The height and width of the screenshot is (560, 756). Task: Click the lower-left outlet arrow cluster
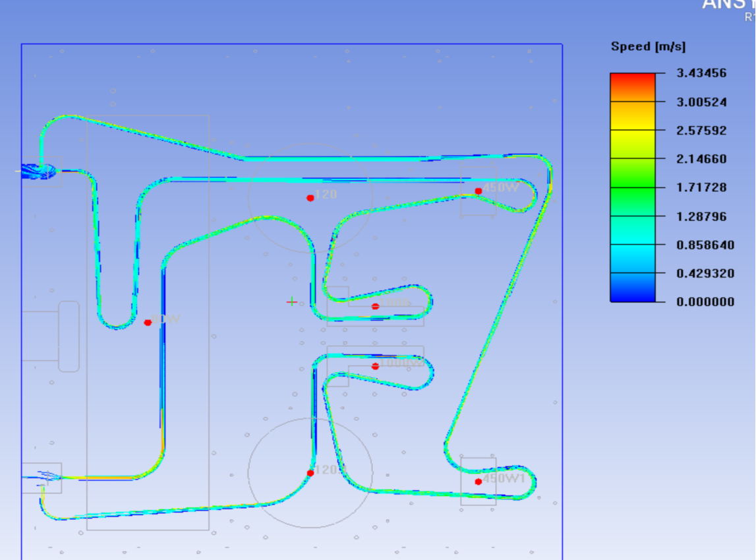[x=46, y=475]
